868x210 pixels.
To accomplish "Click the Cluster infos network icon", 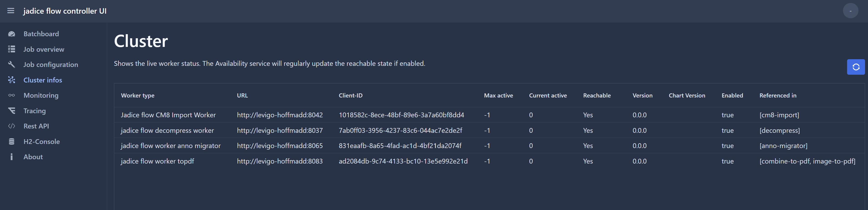I will point(11,80).
